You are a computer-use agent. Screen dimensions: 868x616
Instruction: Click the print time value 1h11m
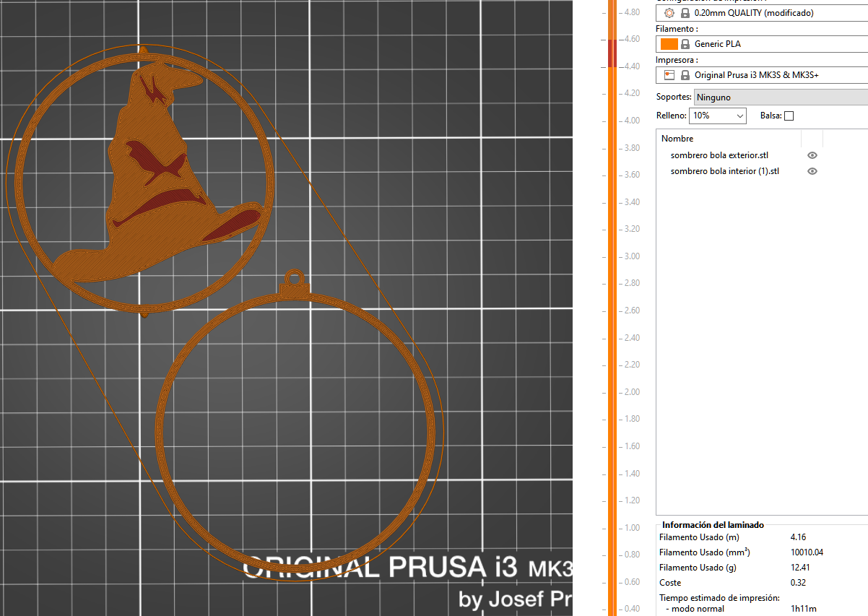pyautogui.click(x=803, y=610)
